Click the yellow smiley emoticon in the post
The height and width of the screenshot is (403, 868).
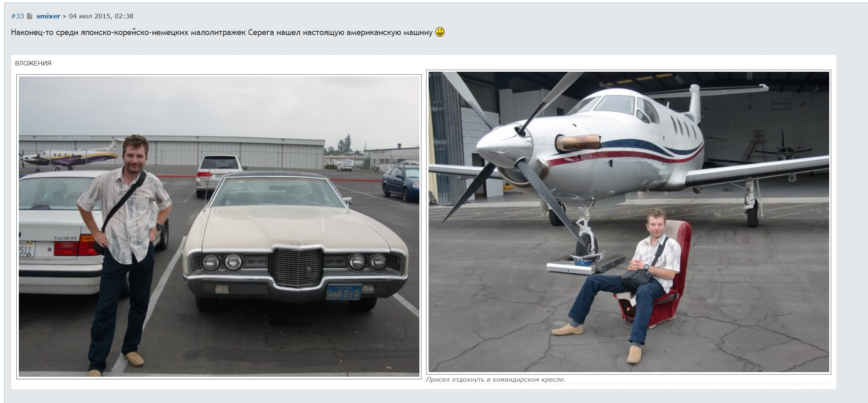[440, 32]
